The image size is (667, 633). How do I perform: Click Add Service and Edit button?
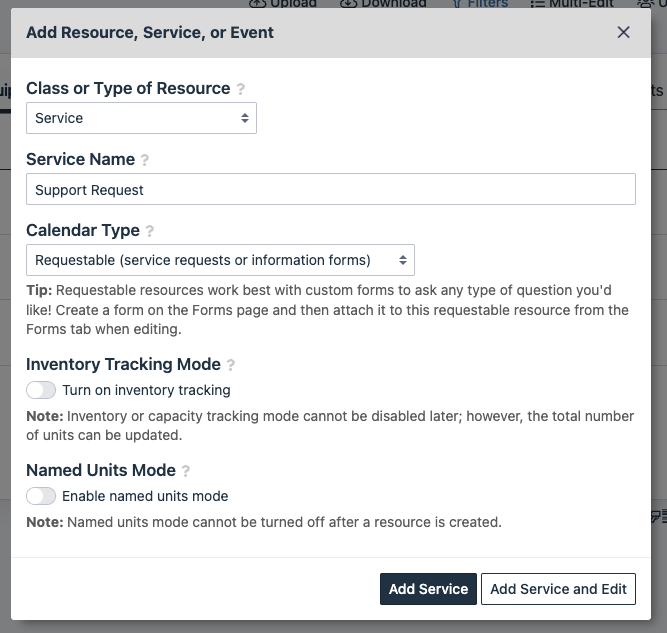pos(558,589)
